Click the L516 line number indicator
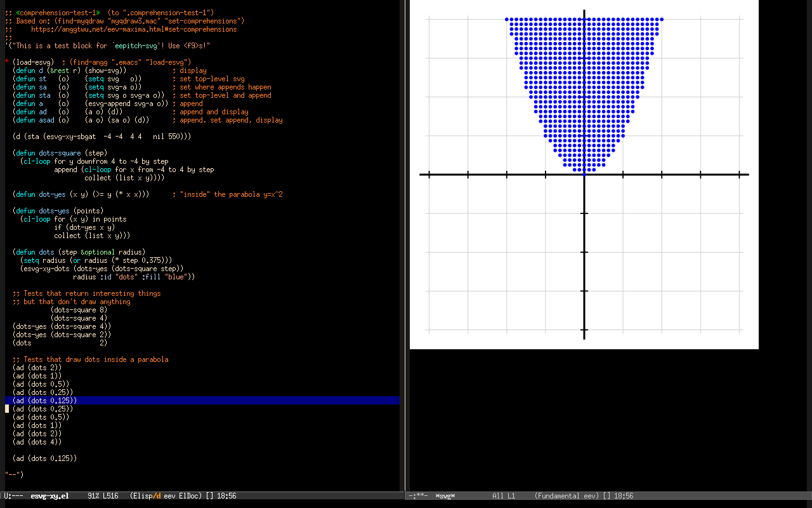Screen dimensions: 812x508 (111, 496)
